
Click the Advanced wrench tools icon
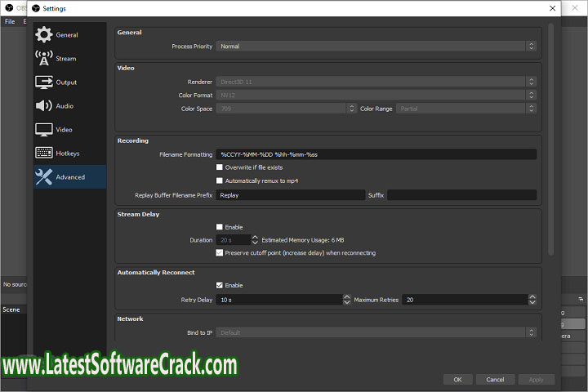pos(43,176)
